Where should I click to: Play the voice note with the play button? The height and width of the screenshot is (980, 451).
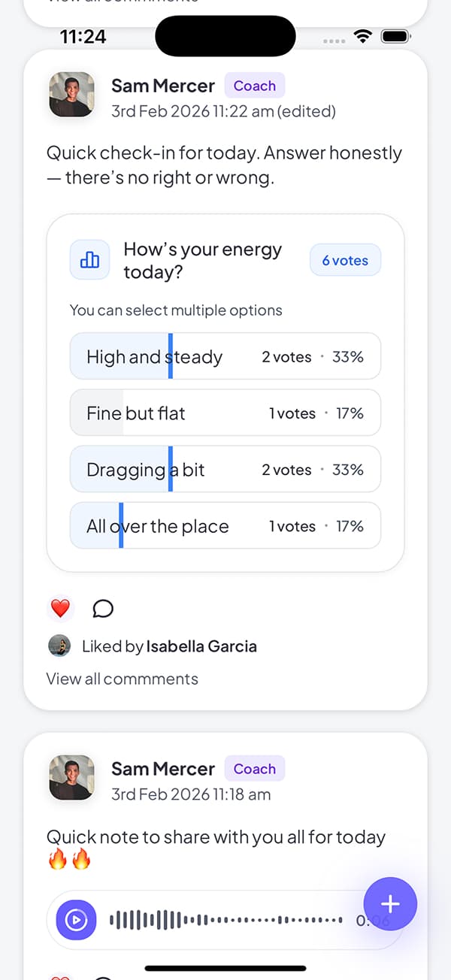tap(74, 918)
